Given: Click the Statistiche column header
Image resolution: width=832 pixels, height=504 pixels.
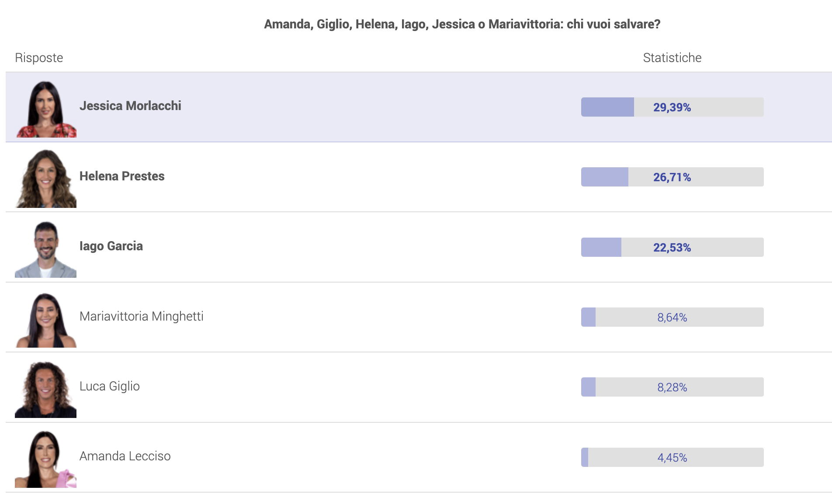Looking at the screenshot, I should [672, 58].
